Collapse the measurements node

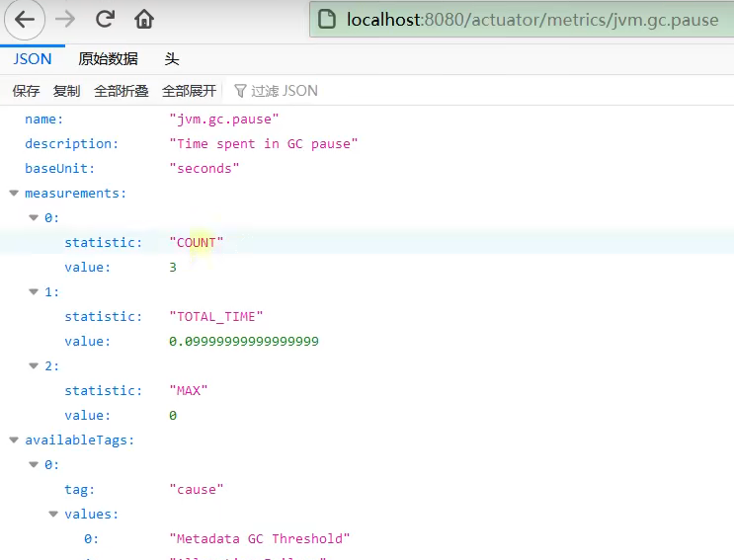click(14, 194)
